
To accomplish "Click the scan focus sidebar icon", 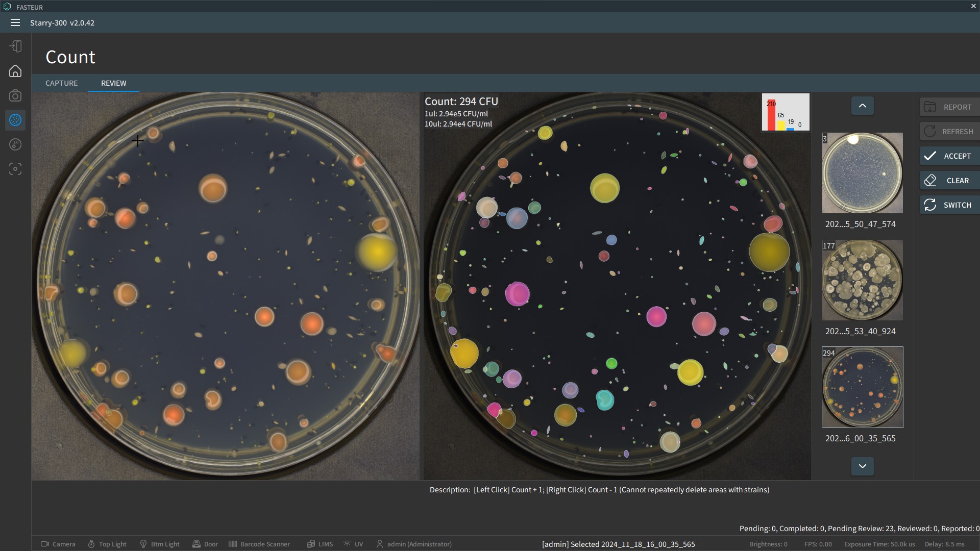I will [x=15, y=169].
